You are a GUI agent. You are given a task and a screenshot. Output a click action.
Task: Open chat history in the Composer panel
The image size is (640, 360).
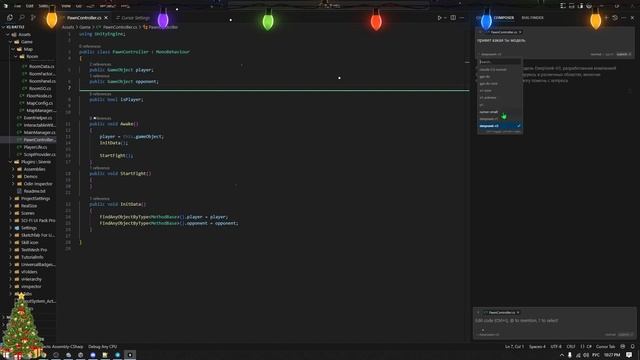(x=615, y=18)
